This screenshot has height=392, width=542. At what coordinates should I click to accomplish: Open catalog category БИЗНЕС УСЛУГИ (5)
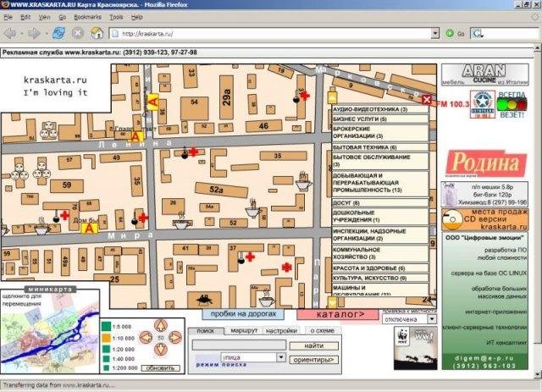click(x=380, y=119)
